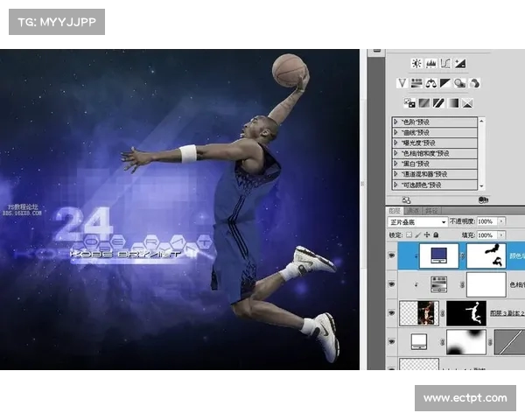Switch to the 图层 (Layers) tab
Image resolution: width=525 pixels, height=420 pixels.
click(x=395, y=211)
